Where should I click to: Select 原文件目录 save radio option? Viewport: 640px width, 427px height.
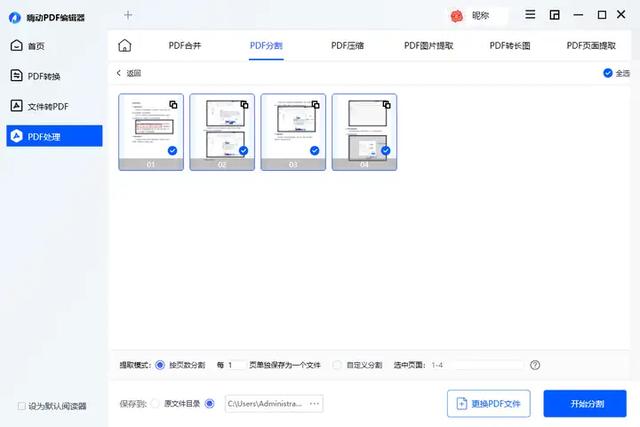point(155,403)
